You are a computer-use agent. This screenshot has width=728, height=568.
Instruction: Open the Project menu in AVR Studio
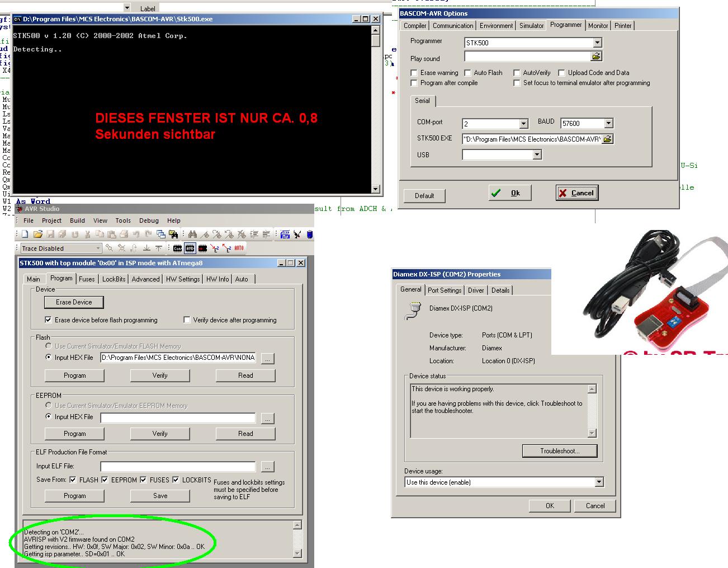(x=51, y=220)
